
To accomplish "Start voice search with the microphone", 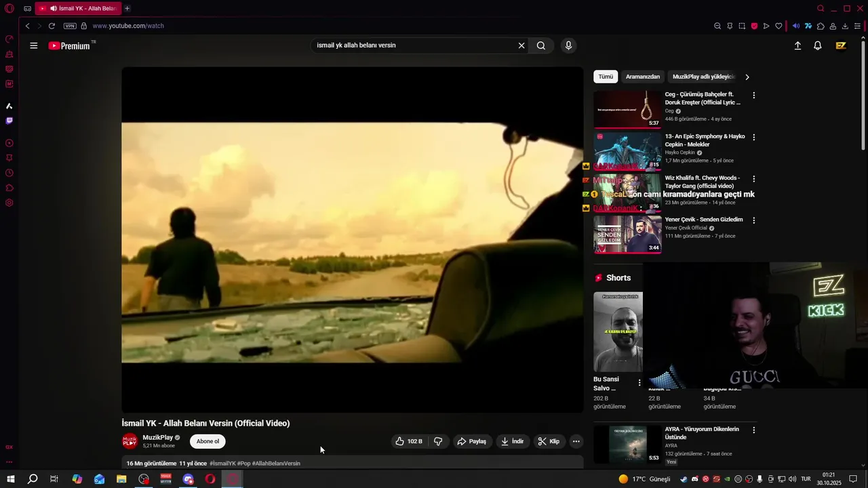I will point(568,45).
